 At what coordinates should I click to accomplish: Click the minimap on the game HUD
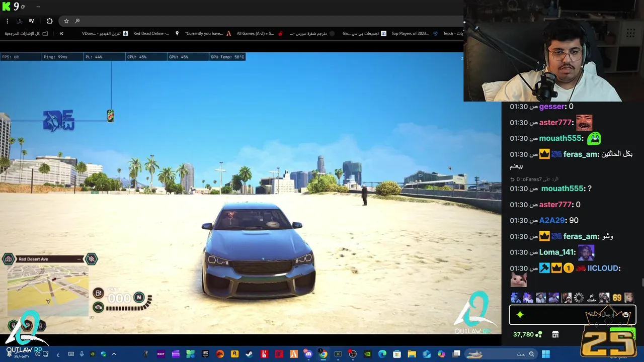point(48,290)
